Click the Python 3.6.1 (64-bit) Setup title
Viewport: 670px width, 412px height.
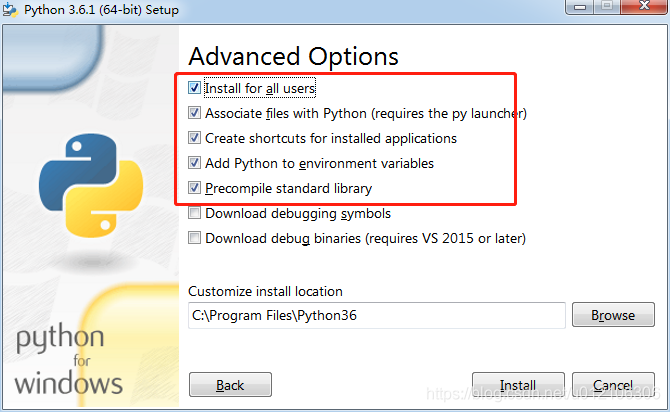(x=101, y=9)
